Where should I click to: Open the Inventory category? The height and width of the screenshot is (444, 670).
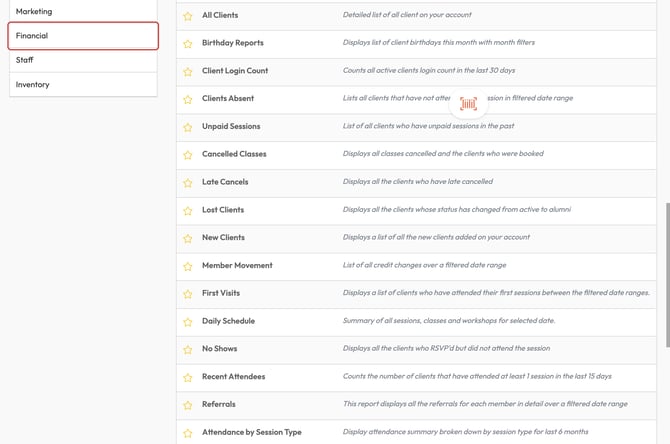tap(83, 84)
